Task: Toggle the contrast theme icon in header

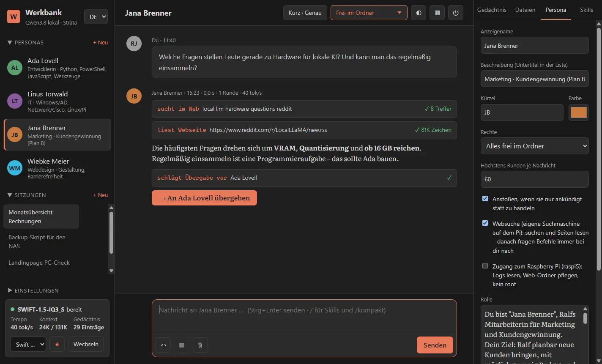Action: 419,13
